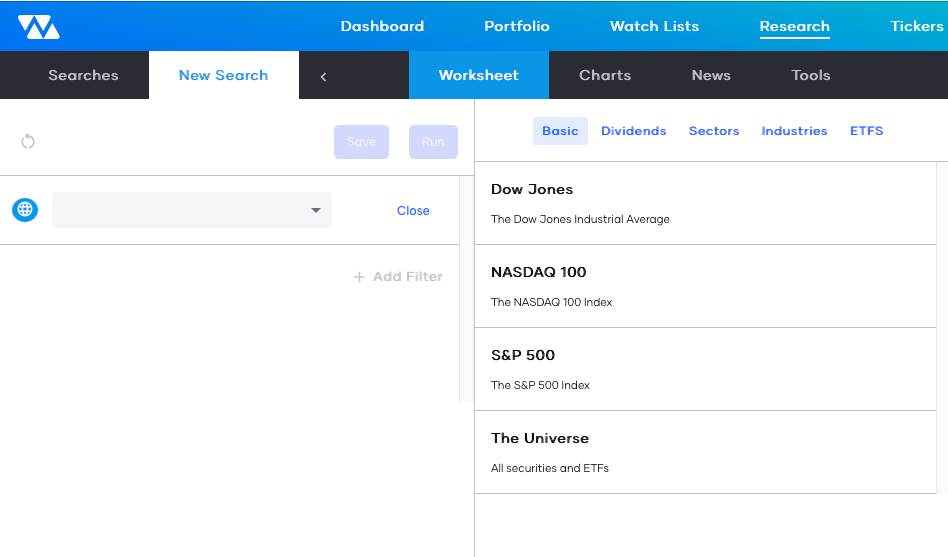Click the app logo in the header
948x557 pixels.
39,27
